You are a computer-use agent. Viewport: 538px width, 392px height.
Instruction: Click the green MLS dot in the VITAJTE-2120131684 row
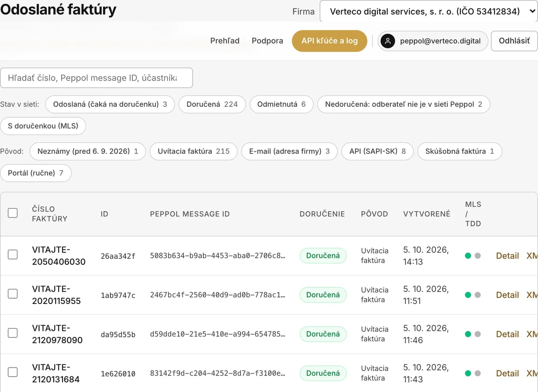tap(468, 374)
